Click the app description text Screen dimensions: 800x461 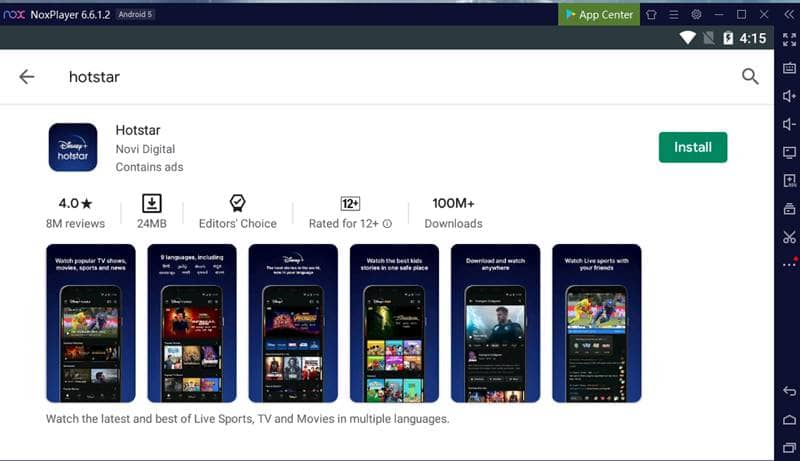[x=247, y=419]
